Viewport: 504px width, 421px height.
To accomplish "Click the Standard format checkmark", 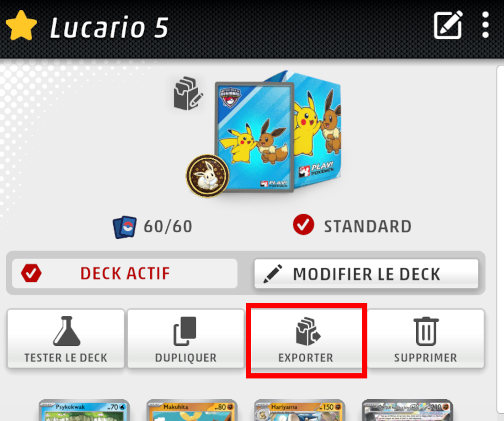I will click(304, 225).
